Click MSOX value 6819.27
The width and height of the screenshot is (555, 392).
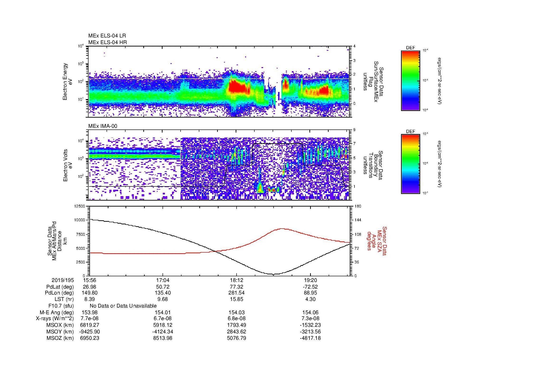(x=89, y=325)
